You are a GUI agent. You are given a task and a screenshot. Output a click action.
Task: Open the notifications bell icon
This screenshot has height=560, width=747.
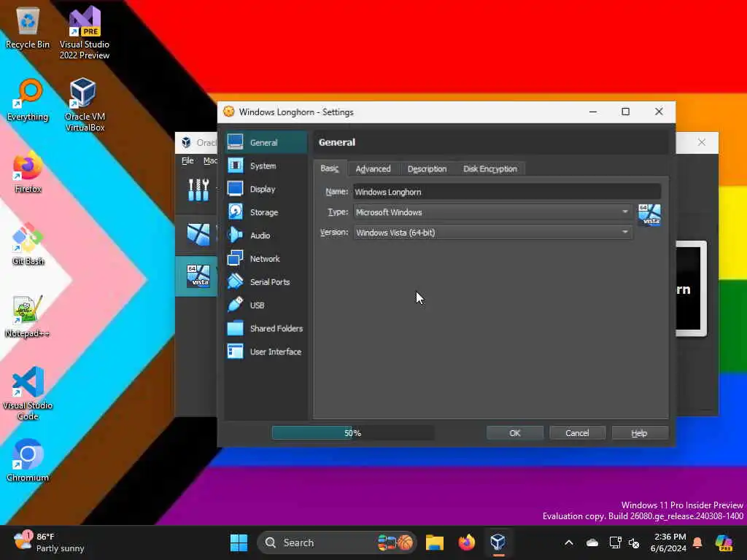point(697,542)
